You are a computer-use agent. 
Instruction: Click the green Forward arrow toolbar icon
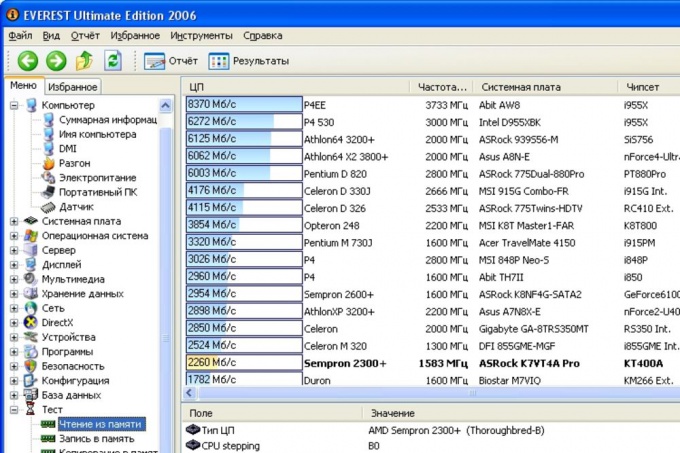point(56,61)
